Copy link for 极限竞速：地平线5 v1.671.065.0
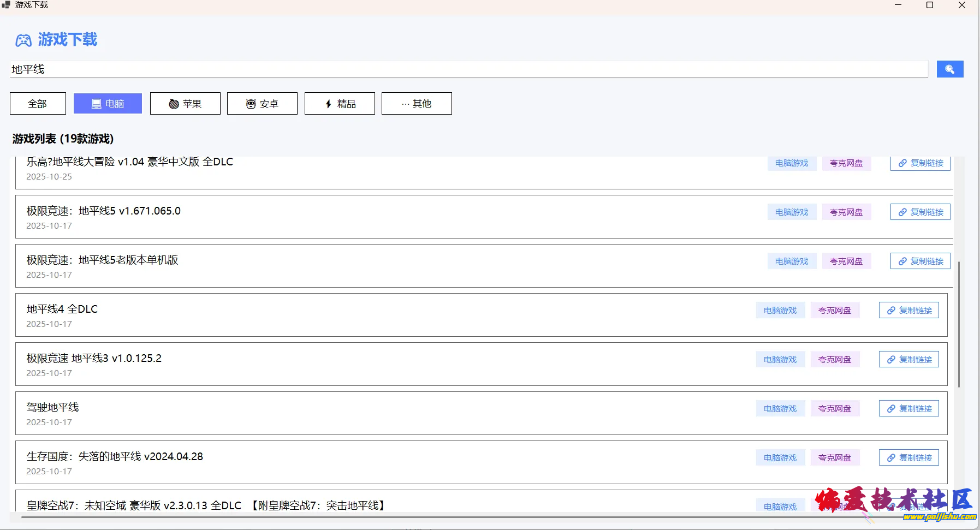 pyautogui.click(x=920, y=212)
